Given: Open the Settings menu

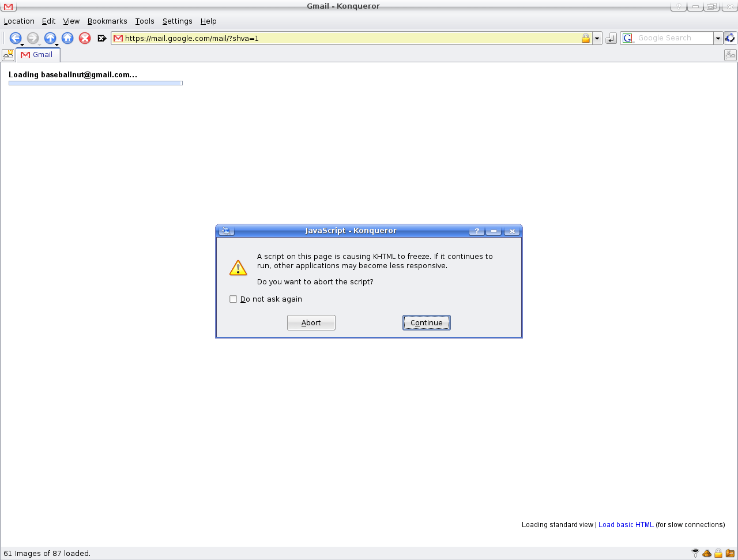Looking at the screenshot, I should [178, 21].
